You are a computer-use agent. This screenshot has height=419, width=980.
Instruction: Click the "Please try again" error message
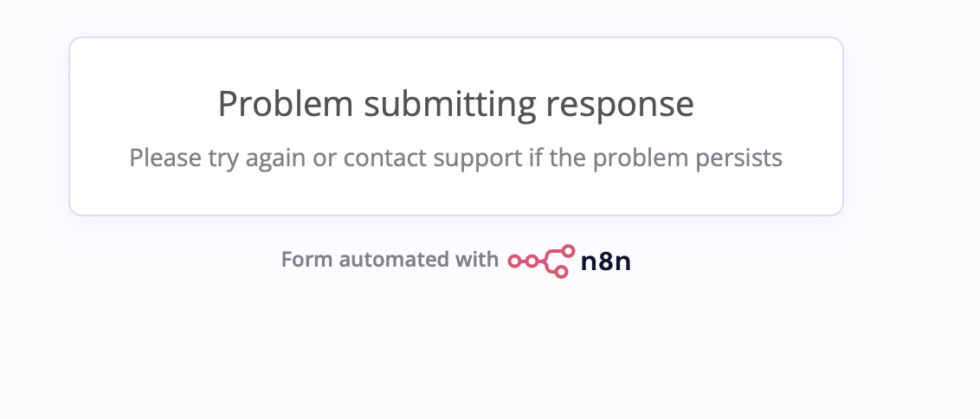(x=455, y=158)
